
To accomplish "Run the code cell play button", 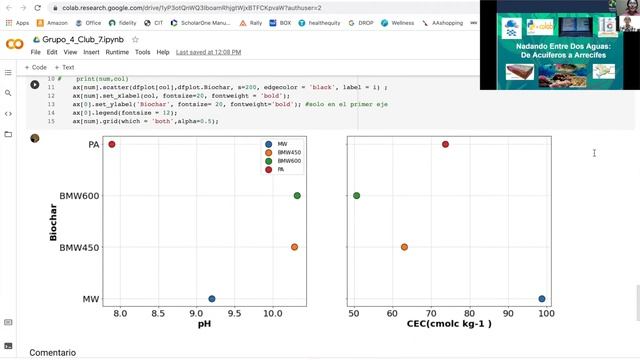I will point(35,84).
